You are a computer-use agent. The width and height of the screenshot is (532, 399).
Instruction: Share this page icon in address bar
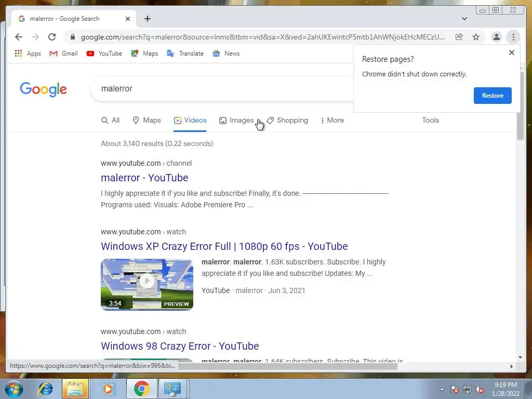[459, 37]
